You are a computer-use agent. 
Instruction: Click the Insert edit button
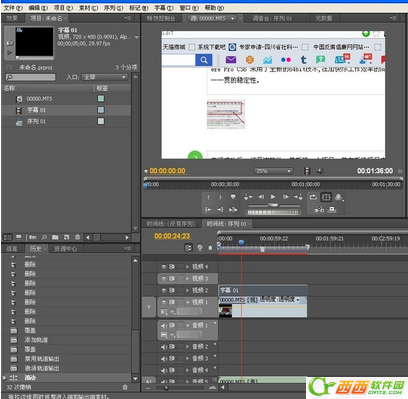click(x=319, y=209)
